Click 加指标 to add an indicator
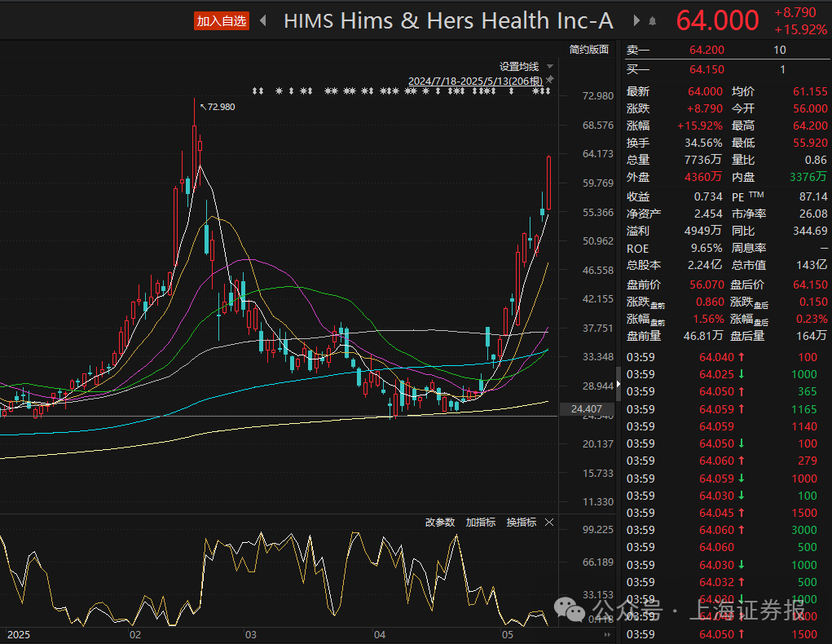The height and width of the screenshot is (644, 832). click(480, 523)
